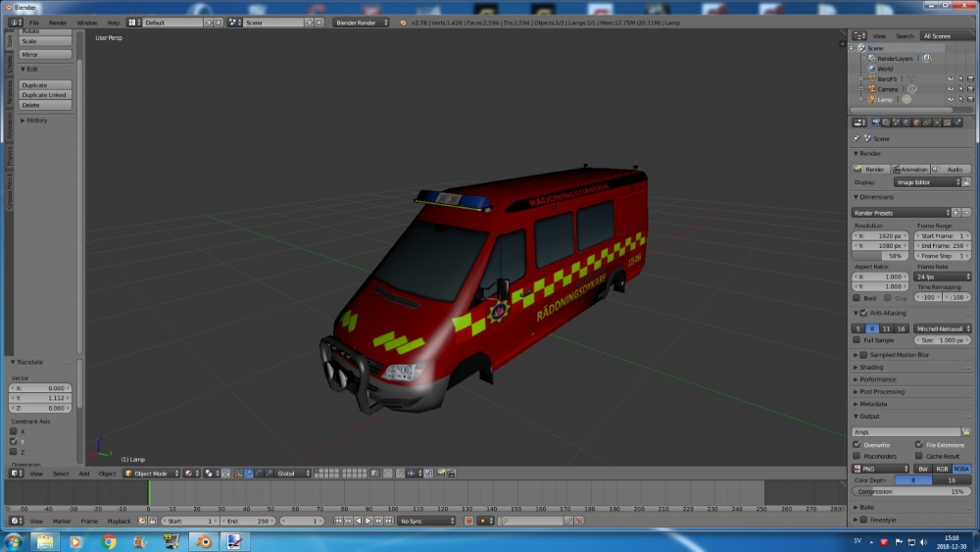Open File Explorer from the taskbar
The height and width of the screenshot is (552, 980).
point(44,541)
